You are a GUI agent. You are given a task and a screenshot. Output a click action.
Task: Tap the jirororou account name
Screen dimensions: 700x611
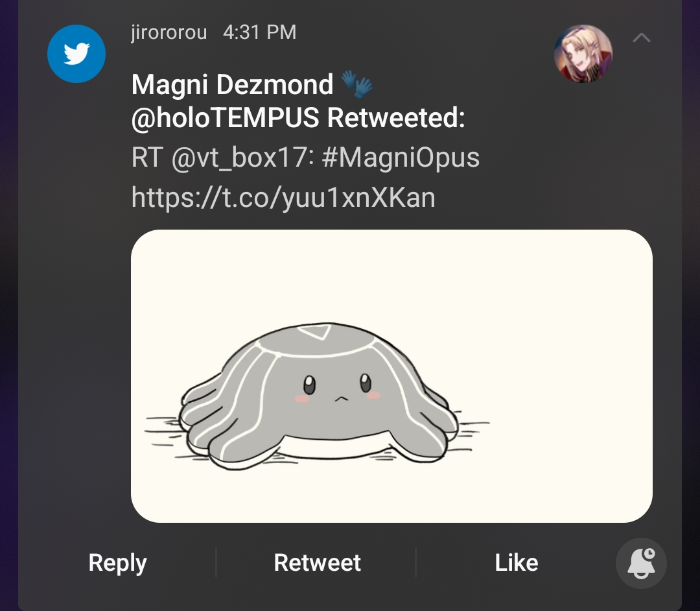tap(169, 32)
